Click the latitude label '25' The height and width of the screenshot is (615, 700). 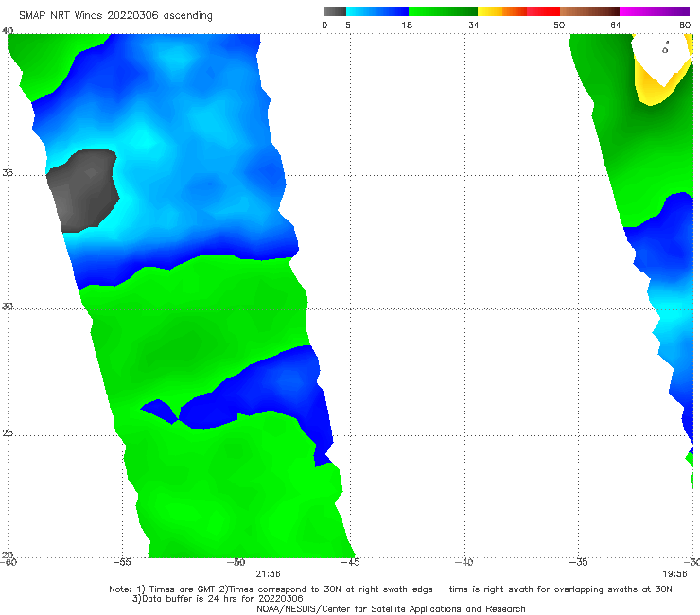tap(8, 433)
